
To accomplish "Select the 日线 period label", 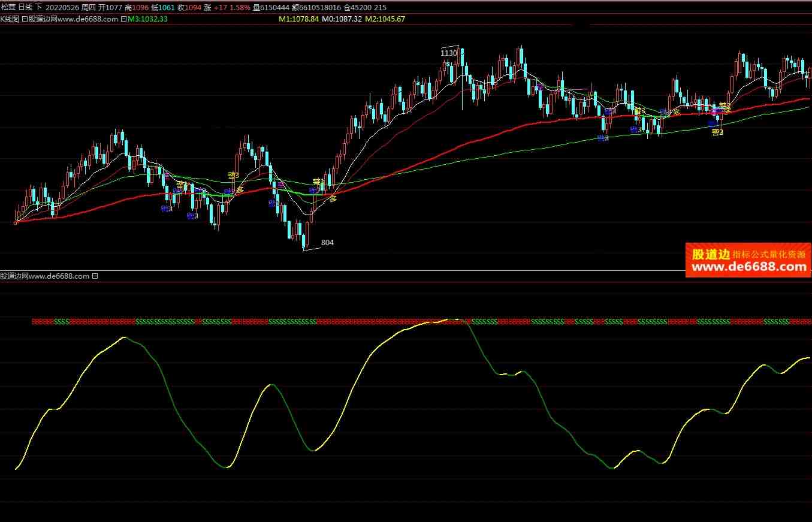I will point(26,8).
